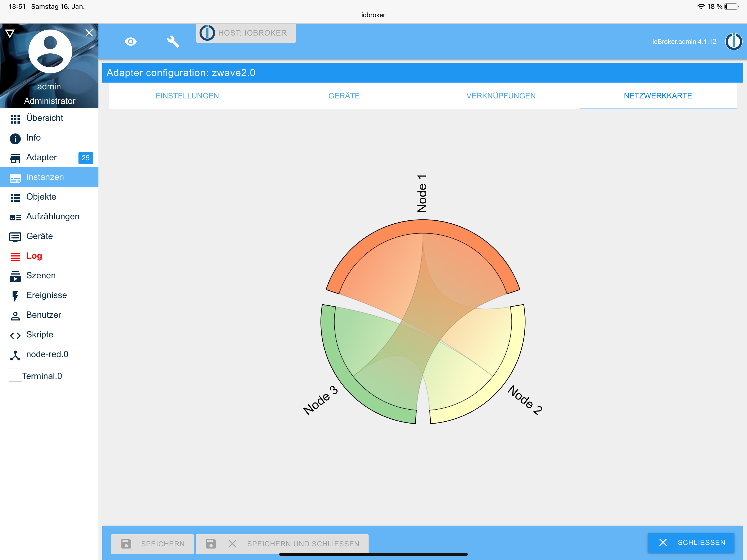The width and height of the screenshot is (747, 560).
Task: Go to Szenen
Action: pos(40,276)
